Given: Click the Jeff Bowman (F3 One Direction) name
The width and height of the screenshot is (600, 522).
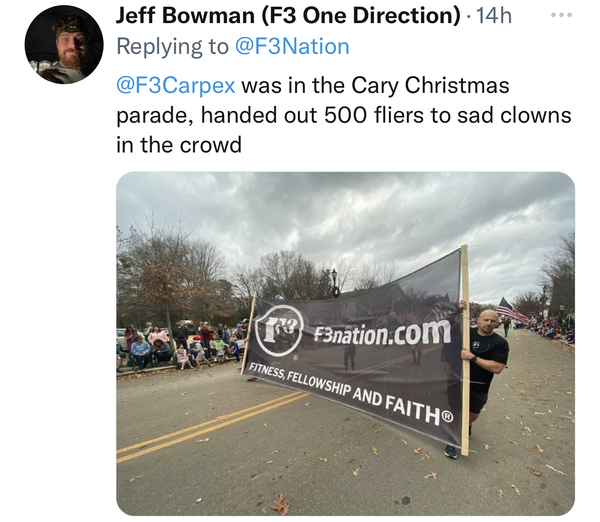Looking at the screenshot, I should point(289,16).
